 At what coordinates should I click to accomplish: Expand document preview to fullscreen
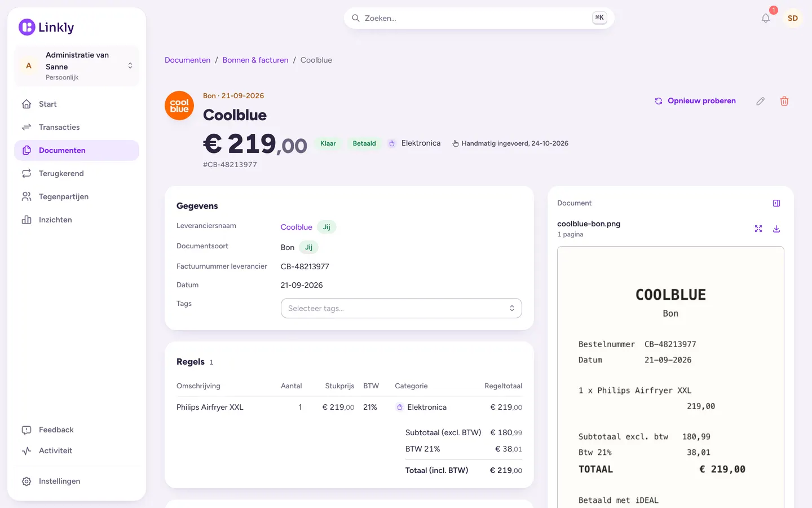coord(758,229)
